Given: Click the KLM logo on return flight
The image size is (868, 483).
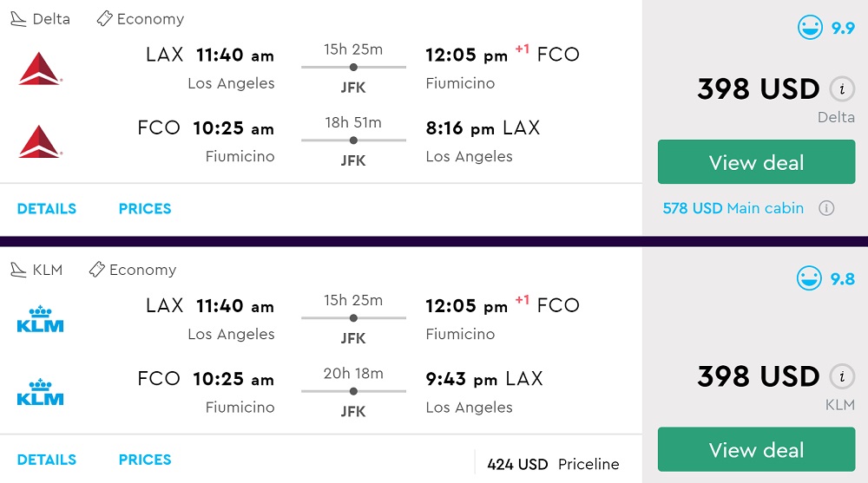Looking at the screenshot, I should [40, 392].
